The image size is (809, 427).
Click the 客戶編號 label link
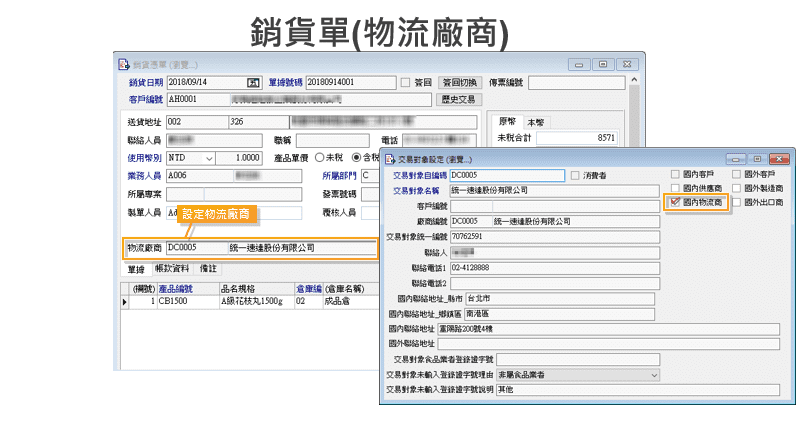[145, 100]
